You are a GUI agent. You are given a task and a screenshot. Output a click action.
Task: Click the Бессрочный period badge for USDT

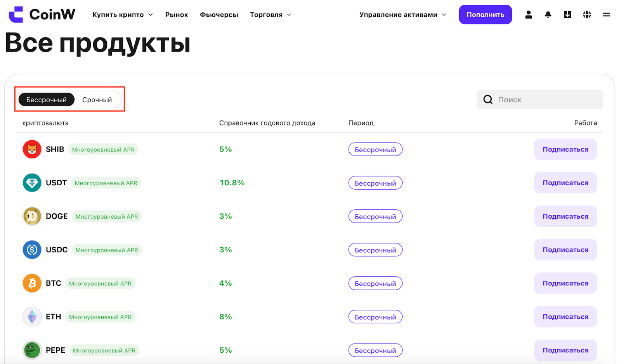tap(375, 183)
